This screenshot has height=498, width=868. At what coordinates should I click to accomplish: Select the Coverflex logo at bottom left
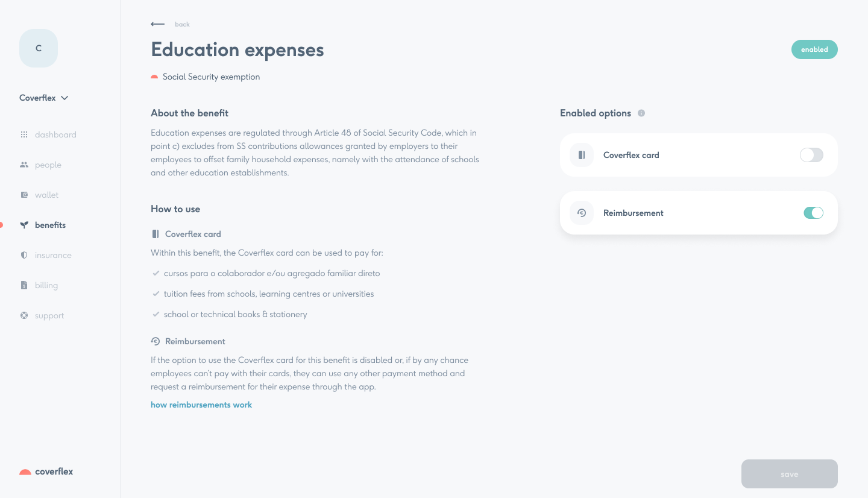click(x=46, y=471)
